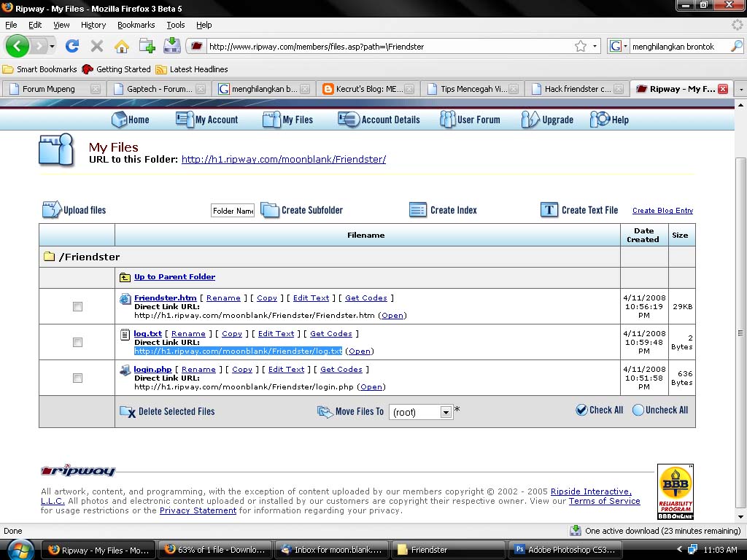The width and height of the screenshot is (747, 560).
Task: Open the Tools menu
Action: [x=175, y=25]
